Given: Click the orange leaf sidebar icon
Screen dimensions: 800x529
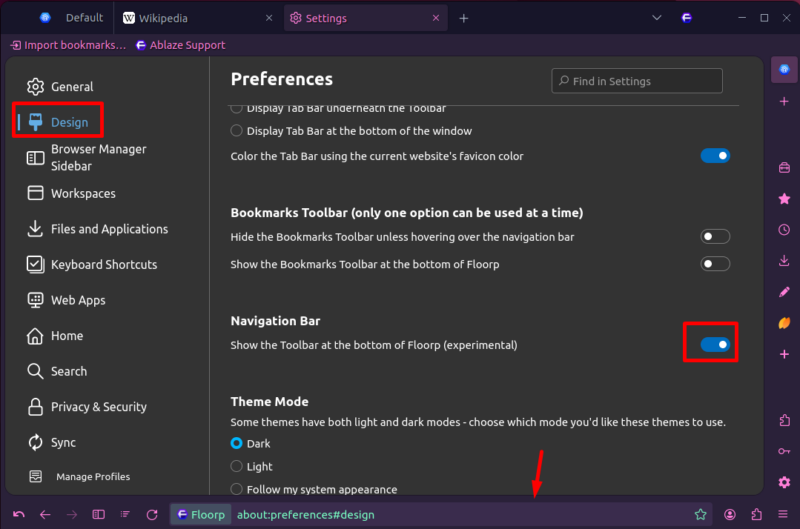Looking at the screenshot, I should [784, 323].
